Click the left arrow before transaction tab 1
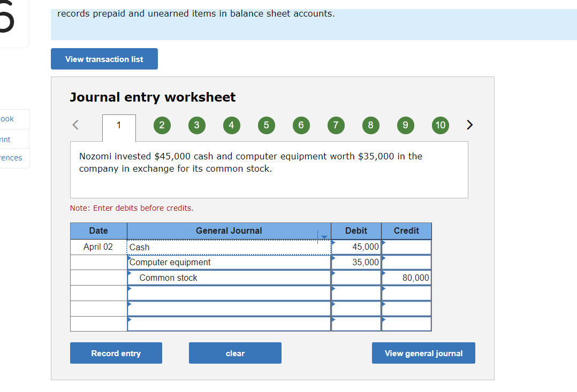577x392 pixels. pyautogui.click(x=75, y=125)
